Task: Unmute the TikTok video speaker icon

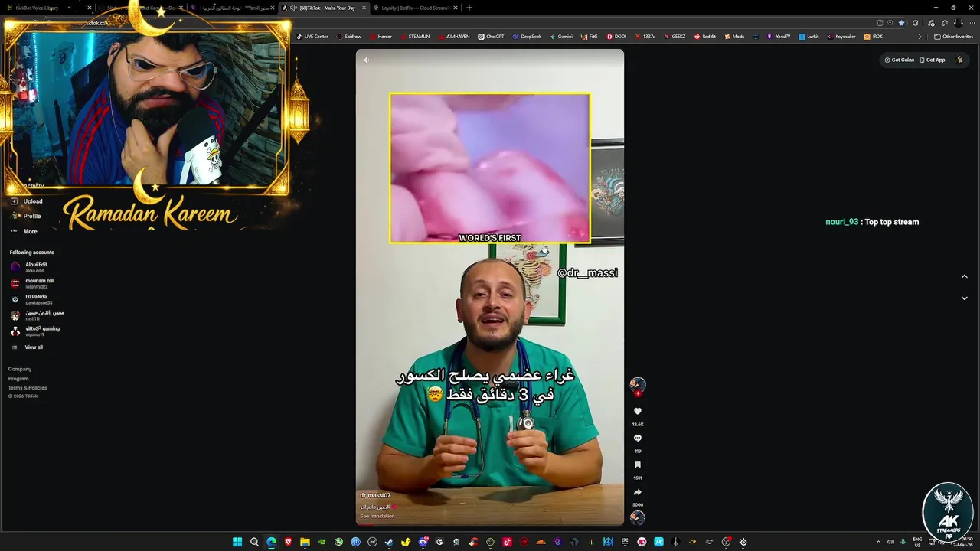Action: tap(366, 60)
